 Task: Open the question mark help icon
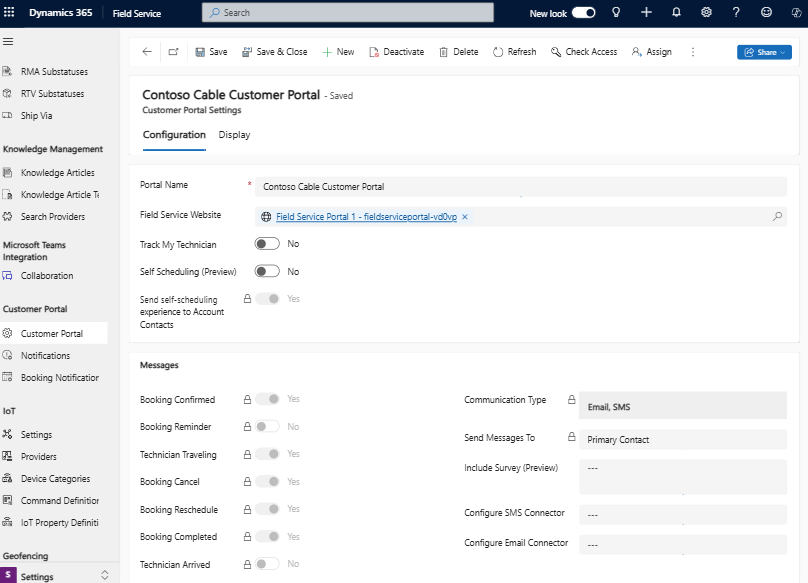(736, 13)
